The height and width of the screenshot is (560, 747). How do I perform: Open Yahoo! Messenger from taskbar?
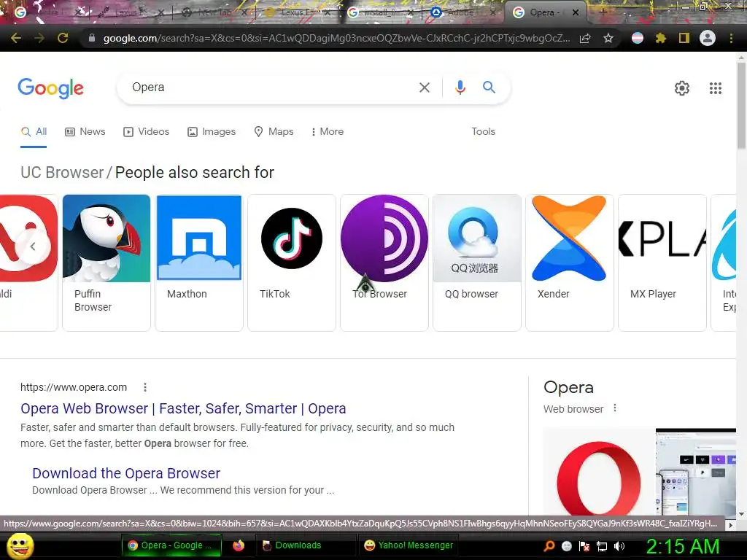409,545
